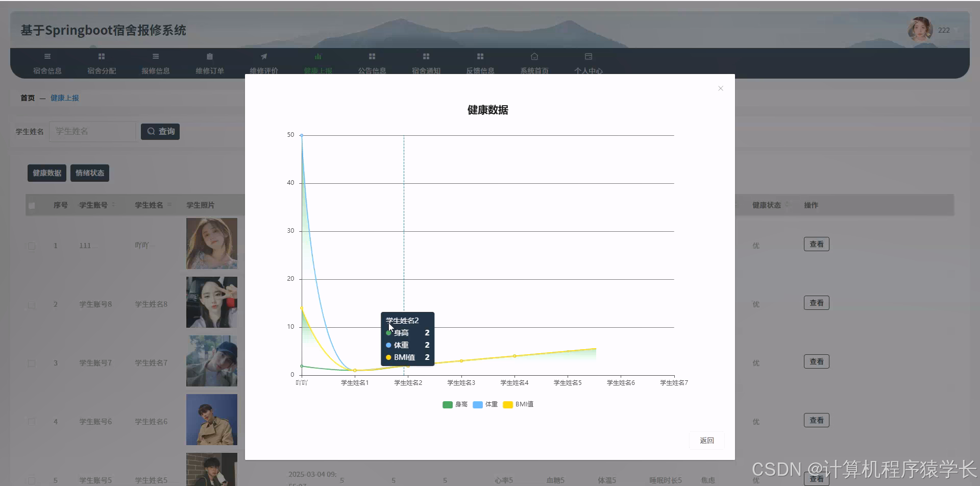Switch to the 健康上报 tab
This screenshot has width=980, height=486.
318,63
